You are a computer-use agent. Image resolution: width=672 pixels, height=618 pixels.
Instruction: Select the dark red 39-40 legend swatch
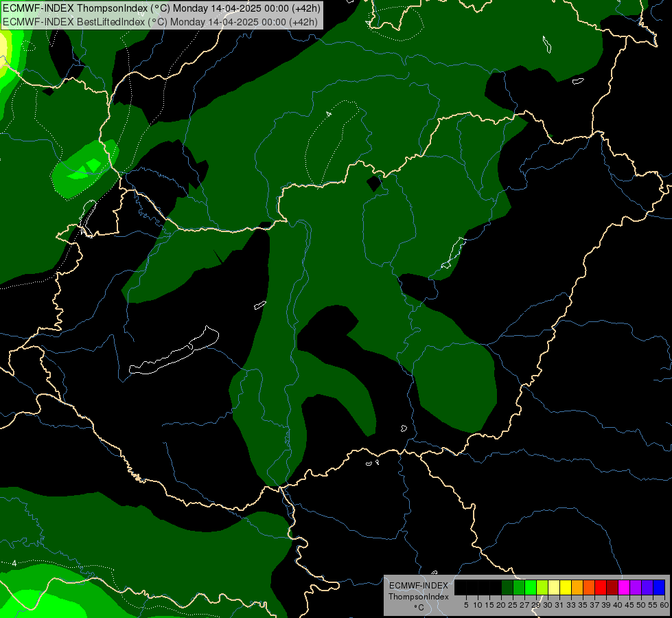pyautogui.click(x=612, y=587)
